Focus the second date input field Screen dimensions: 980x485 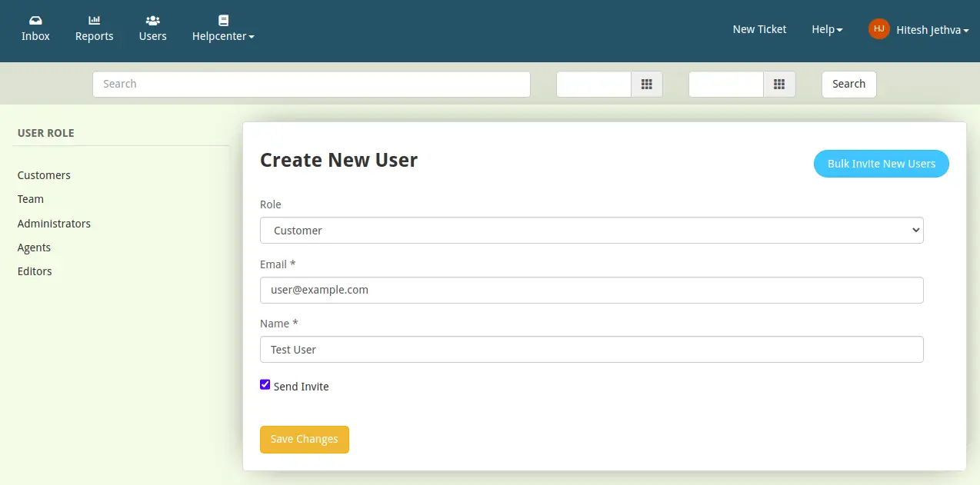(x=726, y=85)
